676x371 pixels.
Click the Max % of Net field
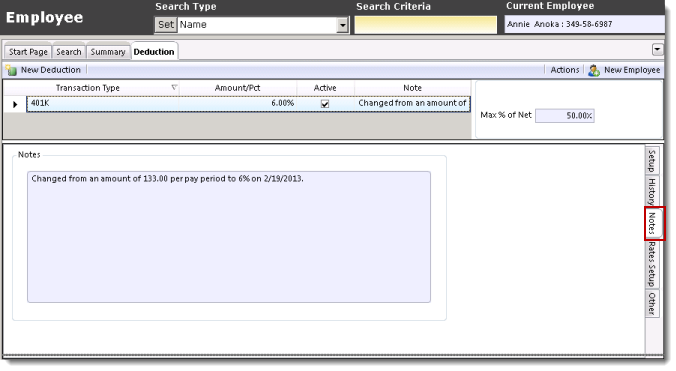point(565,115)
